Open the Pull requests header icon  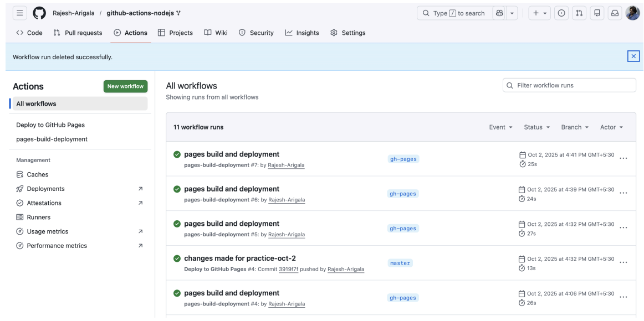click(579, 13)
